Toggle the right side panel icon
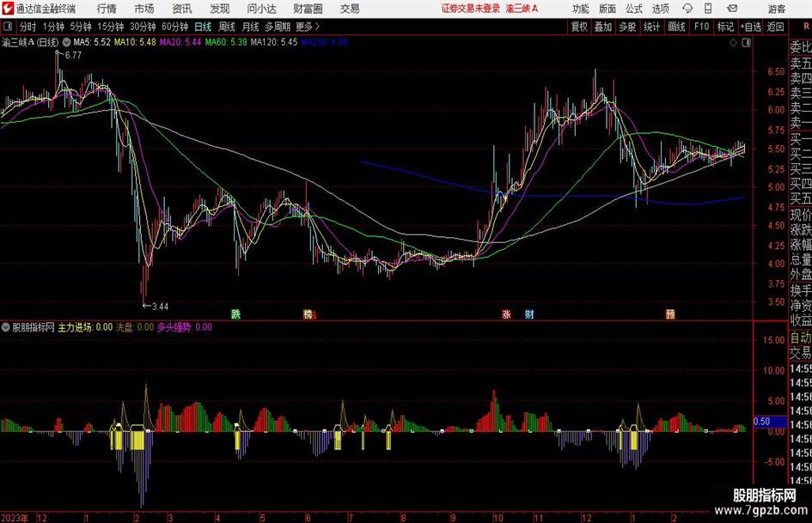812x523 pixels. (746, 43)
